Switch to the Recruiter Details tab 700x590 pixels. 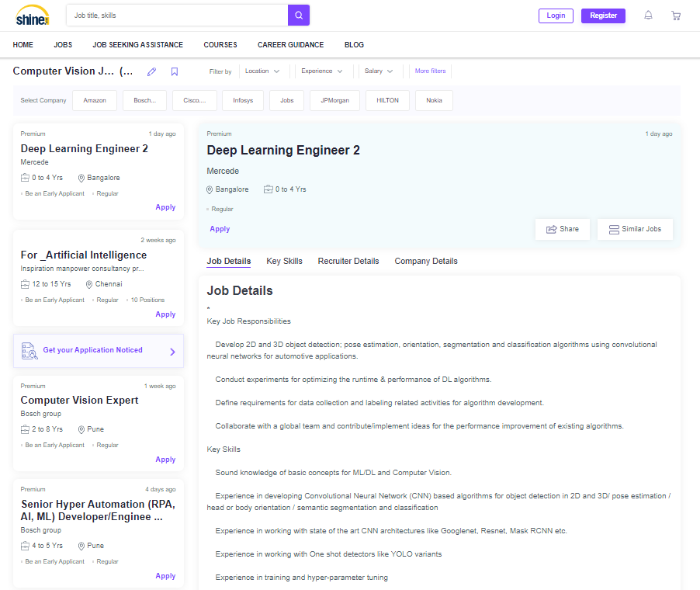(348, 261)
